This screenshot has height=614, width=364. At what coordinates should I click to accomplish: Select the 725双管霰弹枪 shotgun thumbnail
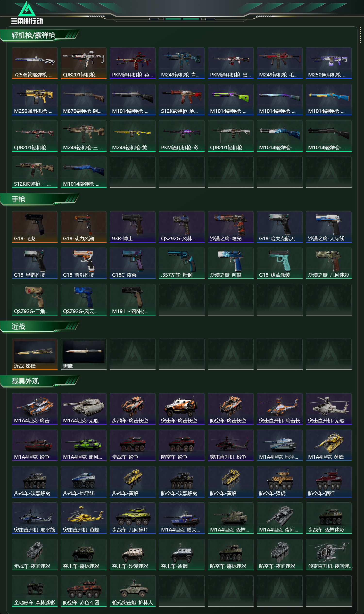pyautogui.click(x=35, y=63)
